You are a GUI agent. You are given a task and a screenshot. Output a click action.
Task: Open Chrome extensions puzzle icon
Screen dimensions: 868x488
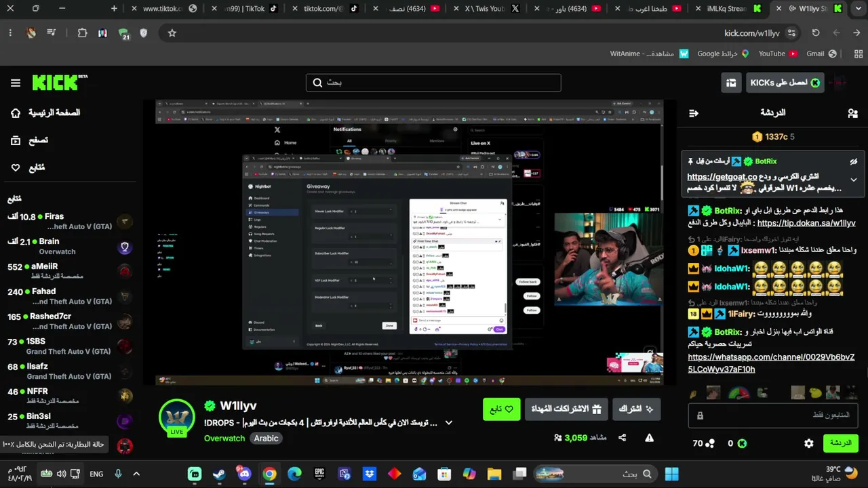83,33
